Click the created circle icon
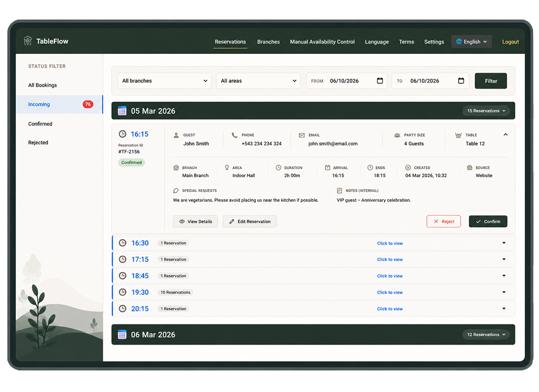Image resolution: width=539 pixels, height=392 pixels. pos(408,168)
